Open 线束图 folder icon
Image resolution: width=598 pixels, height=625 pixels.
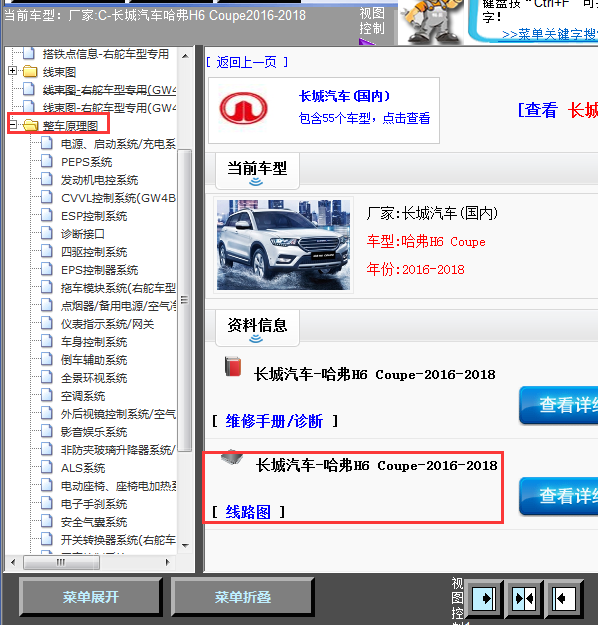pos(30,72)
